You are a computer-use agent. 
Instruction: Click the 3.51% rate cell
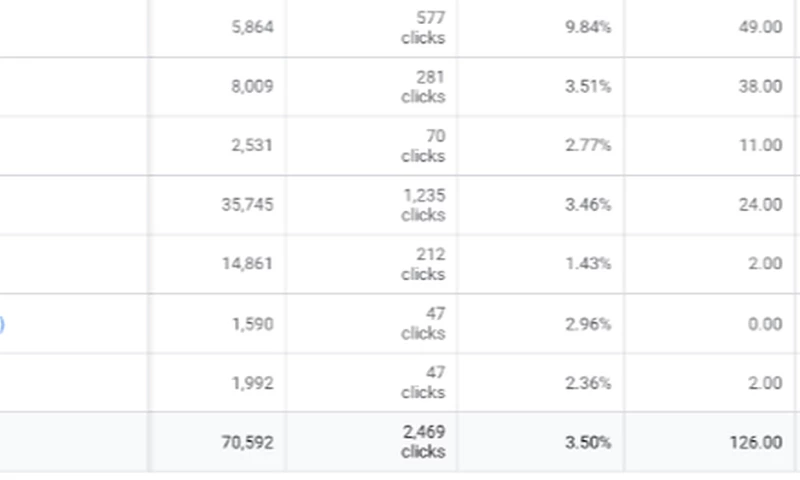[x=588, y=87]
